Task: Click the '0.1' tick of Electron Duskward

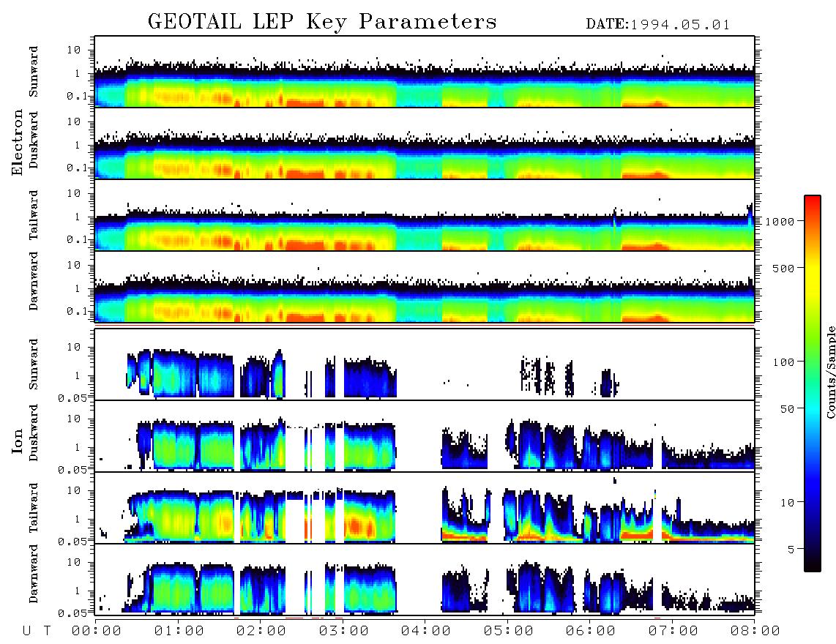Action: click(77, 168)
